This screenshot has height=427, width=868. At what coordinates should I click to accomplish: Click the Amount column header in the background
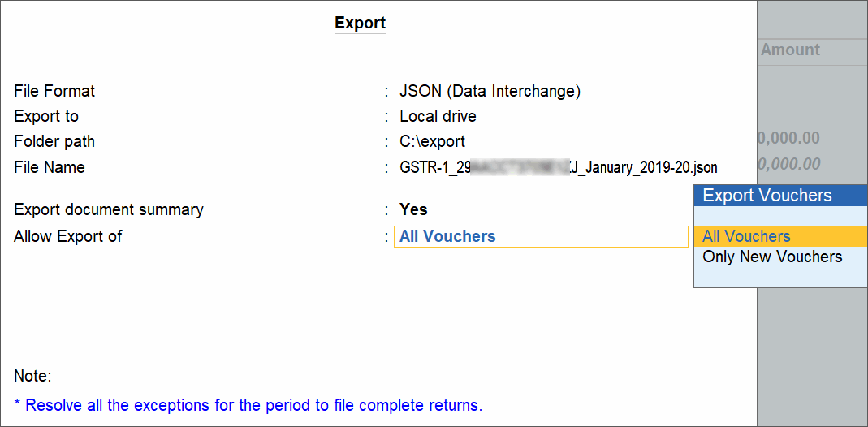[x=791, y=50]
